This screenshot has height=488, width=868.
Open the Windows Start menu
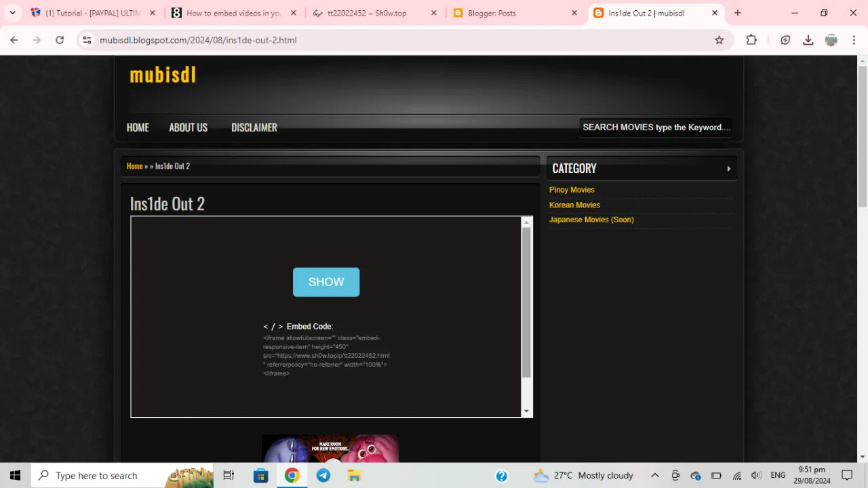15,476
